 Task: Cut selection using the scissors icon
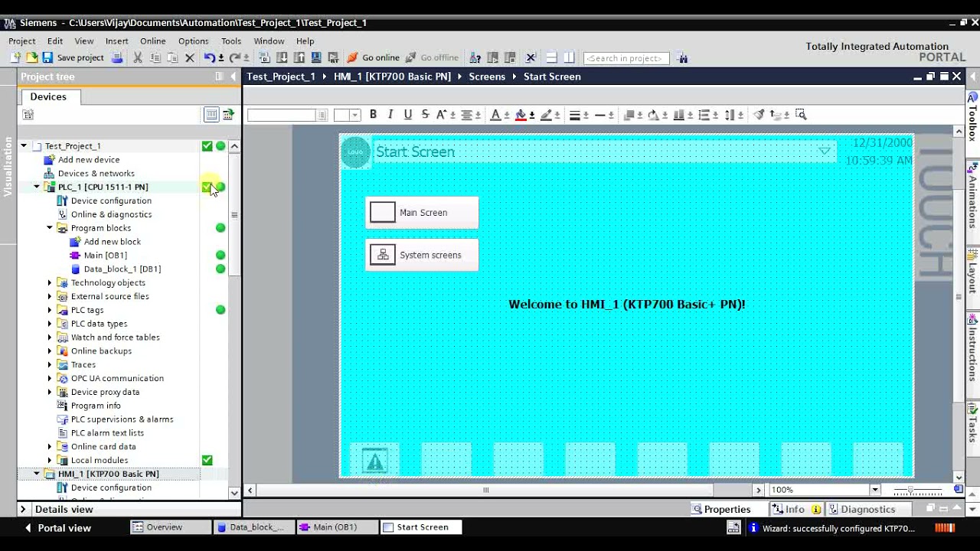click(138, 57)
